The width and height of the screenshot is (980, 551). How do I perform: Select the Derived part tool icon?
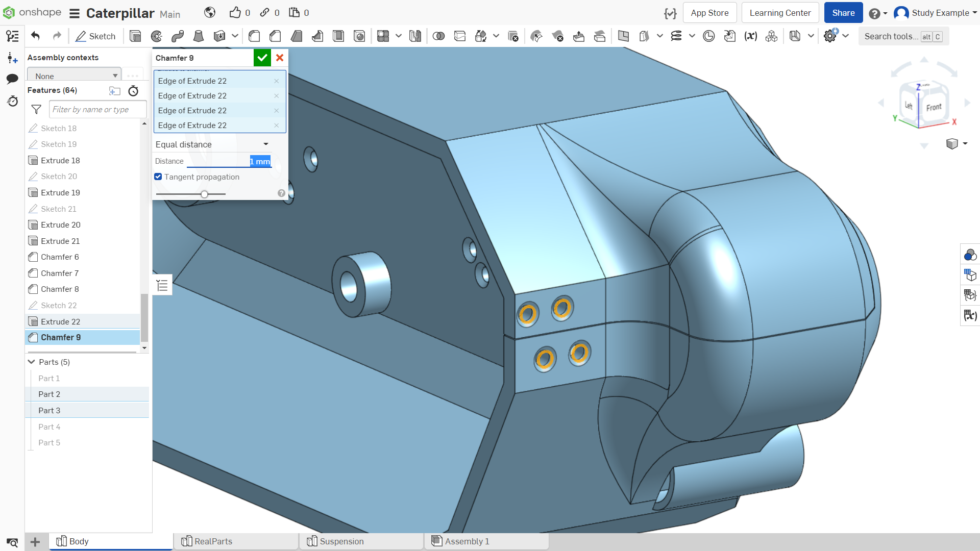tap(730, 36)
